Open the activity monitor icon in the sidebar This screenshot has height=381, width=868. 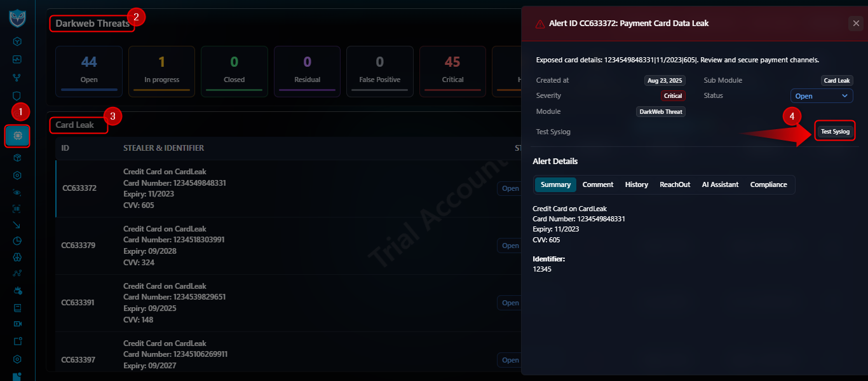pyautogui.click(x=17, y=59)
